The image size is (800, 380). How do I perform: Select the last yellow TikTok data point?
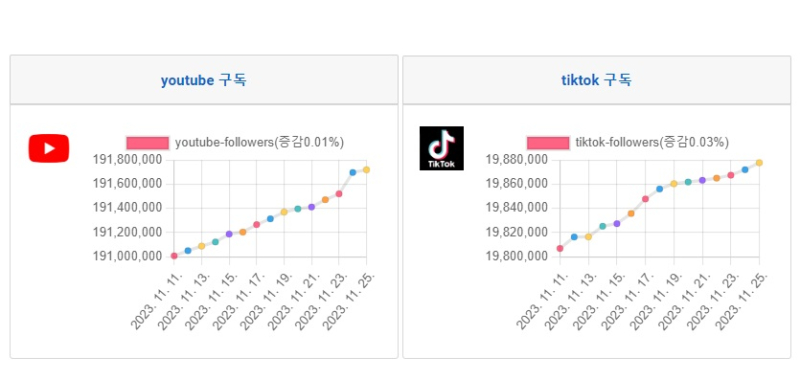coord(759,163)
